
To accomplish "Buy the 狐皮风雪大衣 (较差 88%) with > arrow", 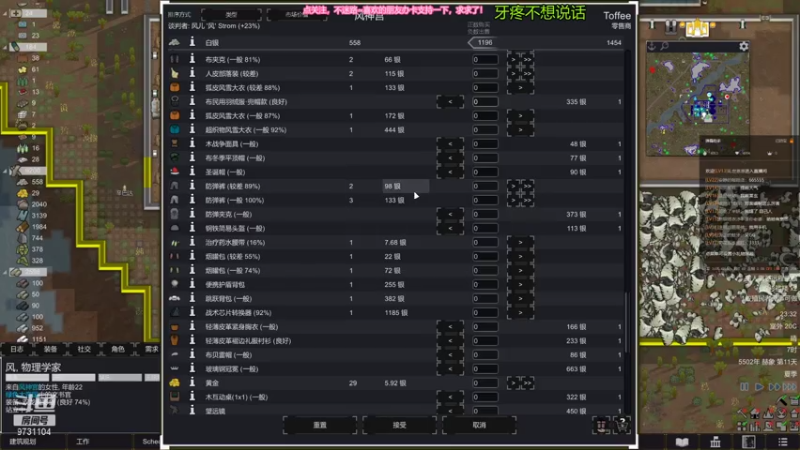I will tap(520, 88).
